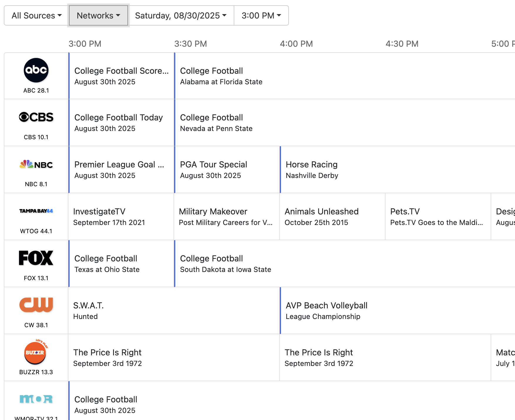
Task: Select the CW network logo
Action: (36, 305)
